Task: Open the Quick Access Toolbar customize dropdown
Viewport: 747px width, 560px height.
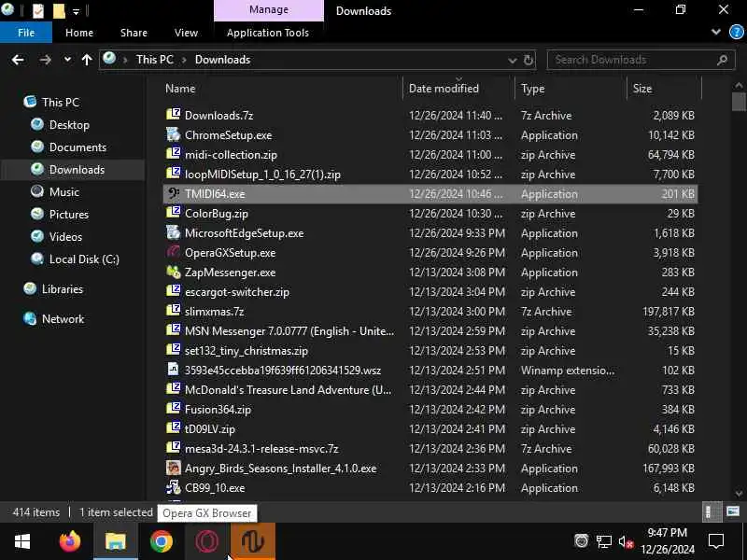Action: pyautogui.click(x=76, y=11)
